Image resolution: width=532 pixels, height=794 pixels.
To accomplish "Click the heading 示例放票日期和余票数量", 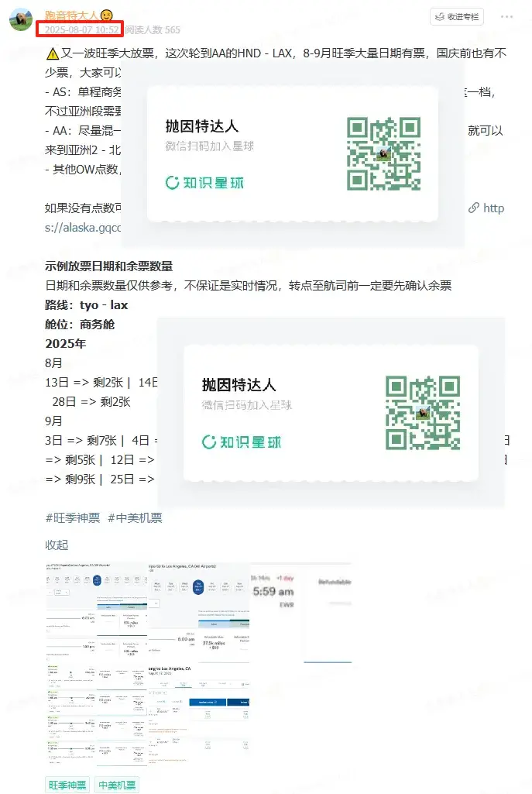I will [x=109, y=266].
